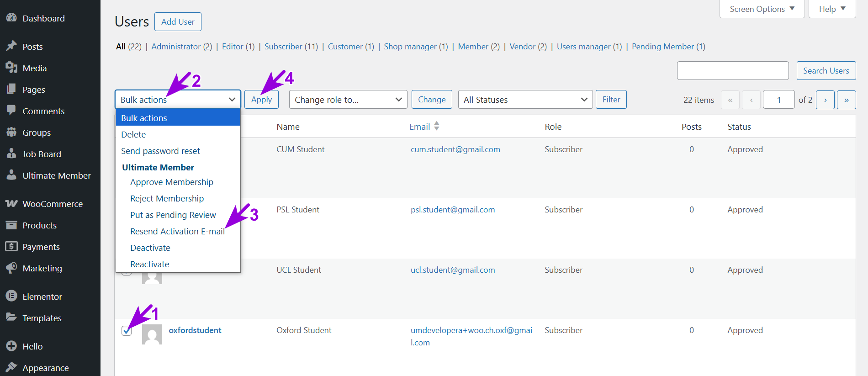Expand the Help panel
The image size is (868, 376).
point(832,9)
